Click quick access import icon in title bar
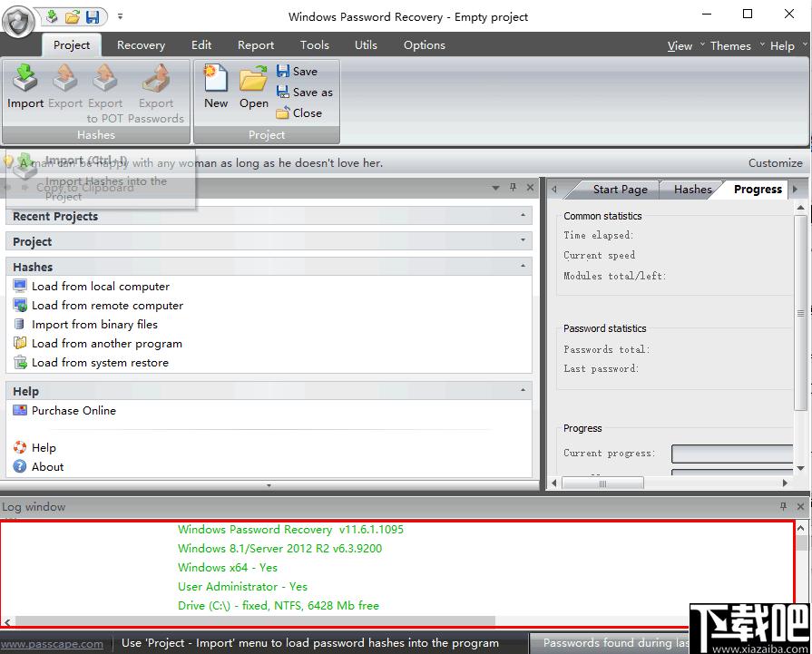812x654 pixels. tap(52, 16)
